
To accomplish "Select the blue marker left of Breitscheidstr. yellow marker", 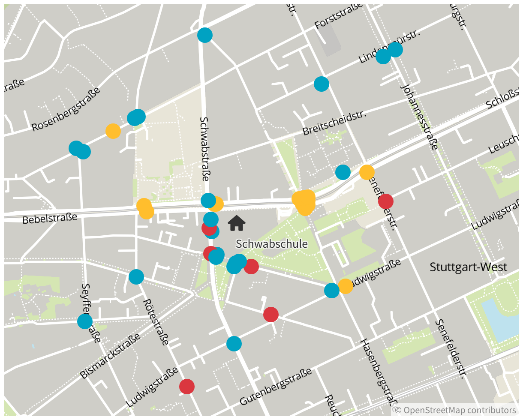I will [x=343, y=172].
